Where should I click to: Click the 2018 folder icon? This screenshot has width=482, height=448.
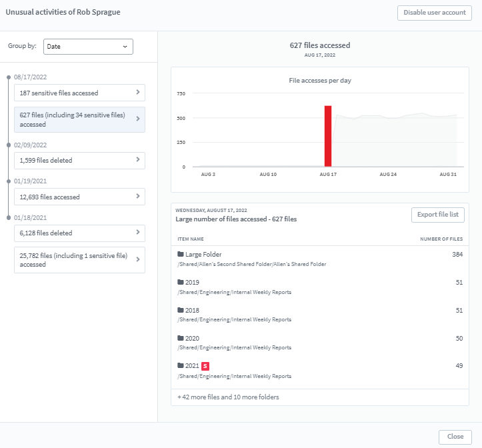point(181,311)
